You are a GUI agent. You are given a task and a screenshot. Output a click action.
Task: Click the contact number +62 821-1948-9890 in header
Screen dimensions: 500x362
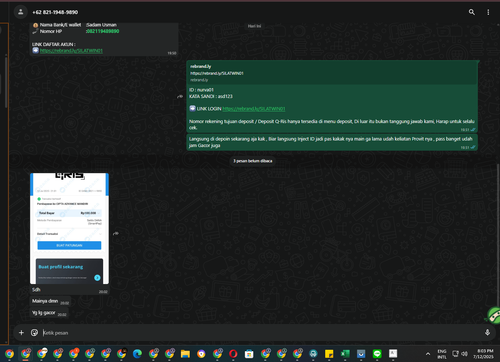coord(55,12)
